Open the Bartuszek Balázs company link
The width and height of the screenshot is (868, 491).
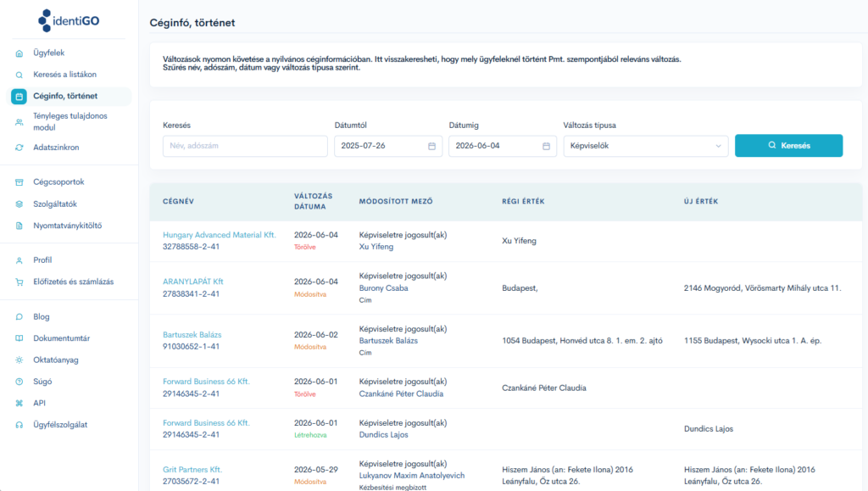(x=192, y=335)
